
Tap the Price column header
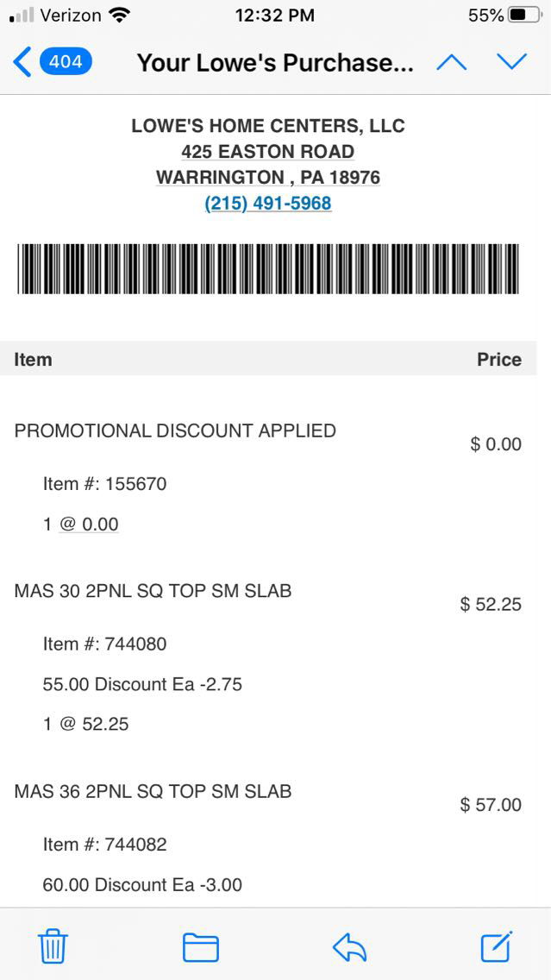(498, 360)
